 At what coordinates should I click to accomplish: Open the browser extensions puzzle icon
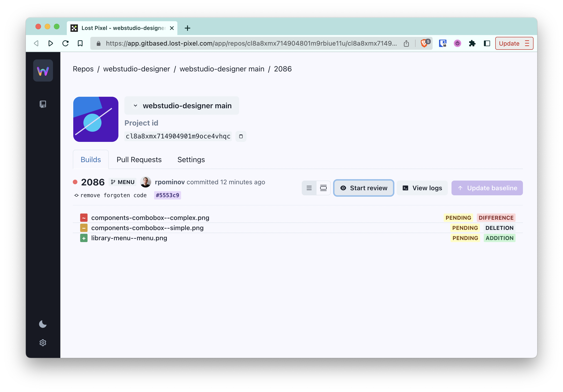coord(472,43)
